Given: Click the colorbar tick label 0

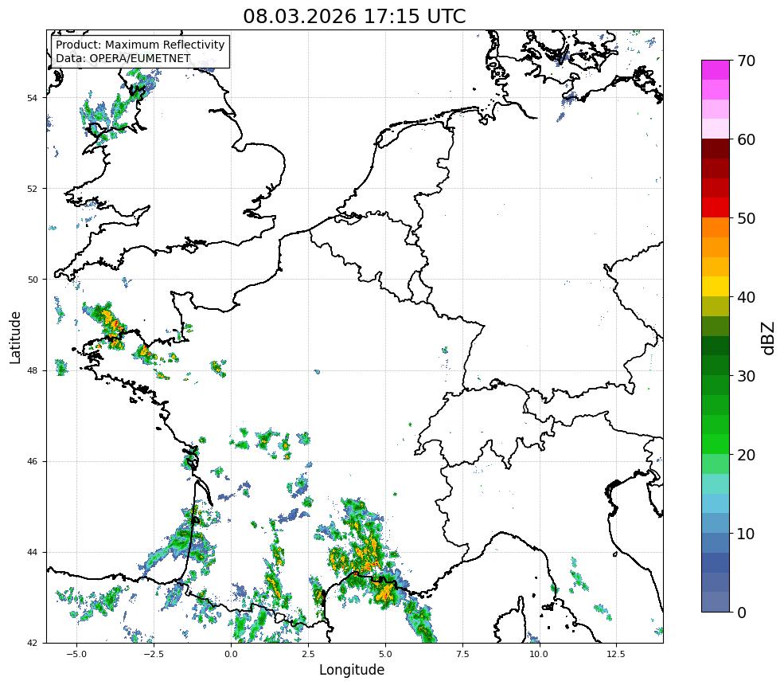Looking at the screenshot, I should click(x=742, y=613).
